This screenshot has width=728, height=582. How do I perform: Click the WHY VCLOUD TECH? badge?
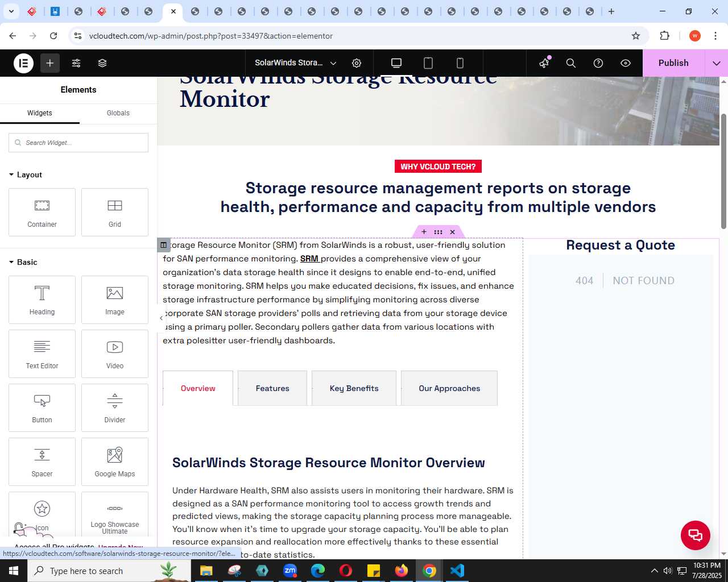pyautogui.click(x=438, y=167)
